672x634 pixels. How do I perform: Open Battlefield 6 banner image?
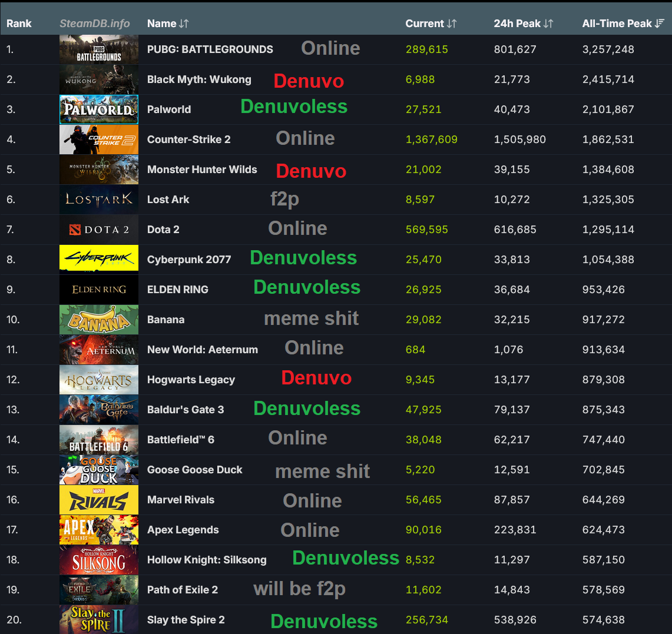point(99,440)
